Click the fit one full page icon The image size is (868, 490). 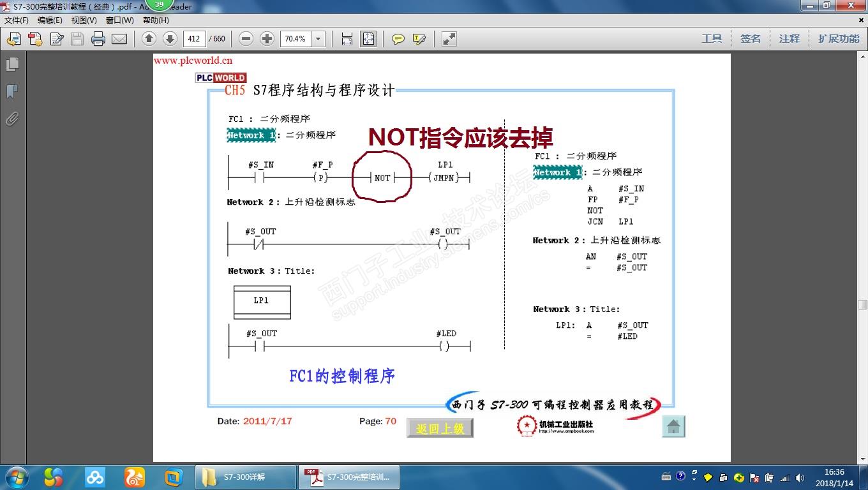tap(368, 39)
